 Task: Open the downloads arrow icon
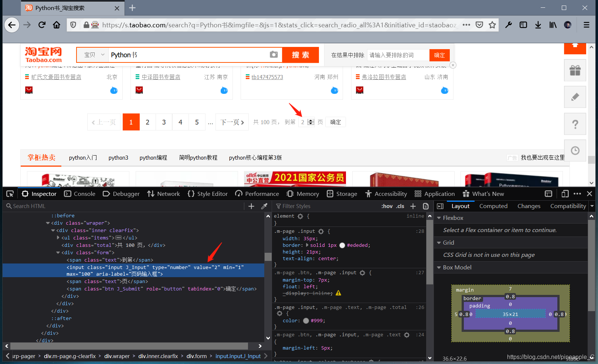point(538,25)
